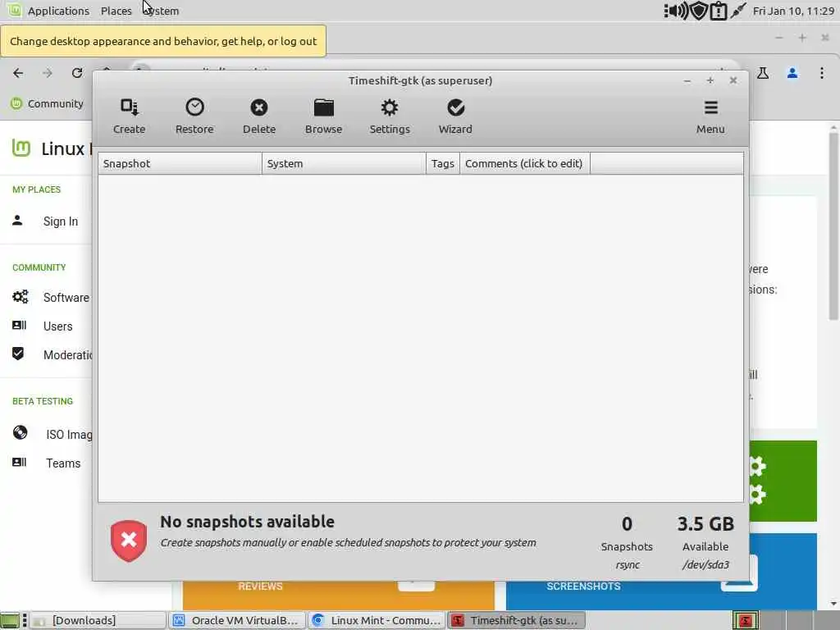Open Moderation link in sidebar
Viewport: 840px width, 630px height.
point(67,355)
